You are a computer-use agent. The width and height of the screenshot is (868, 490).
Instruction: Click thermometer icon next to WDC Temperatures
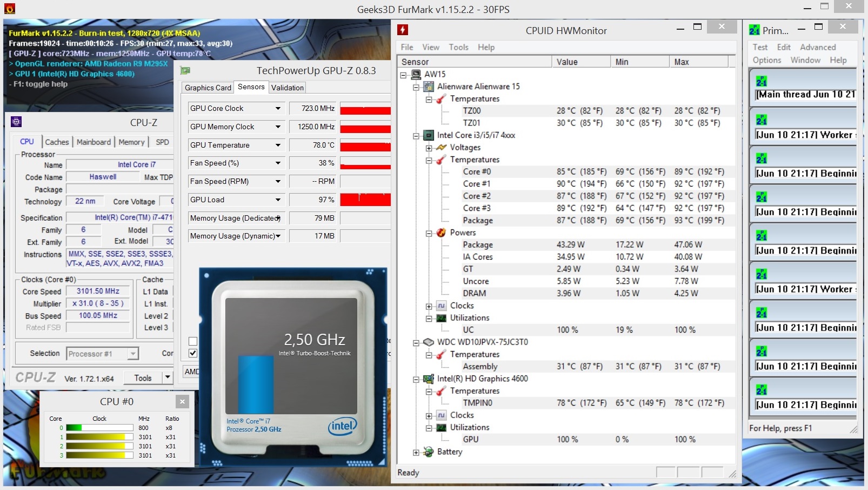coord(442,354)
